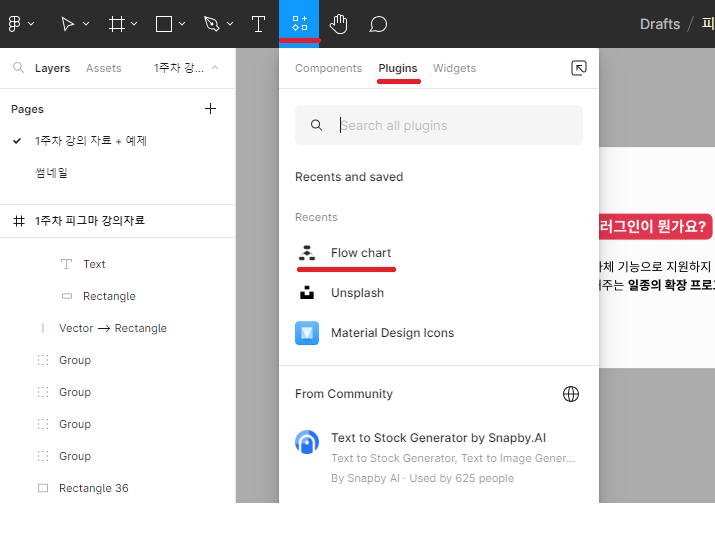Focus the Search all plugins field

coord(439,125)
